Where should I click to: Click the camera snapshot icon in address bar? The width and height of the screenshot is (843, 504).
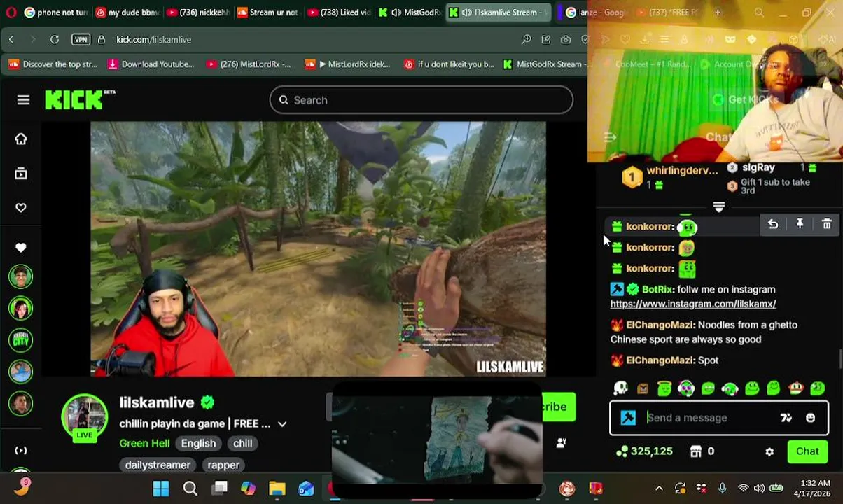(565, 40)
